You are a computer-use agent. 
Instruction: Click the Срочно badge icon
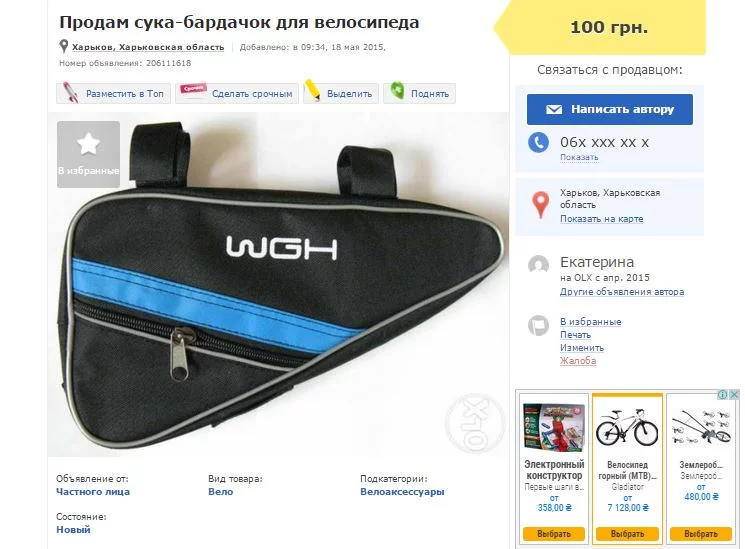tap(193, 88)
